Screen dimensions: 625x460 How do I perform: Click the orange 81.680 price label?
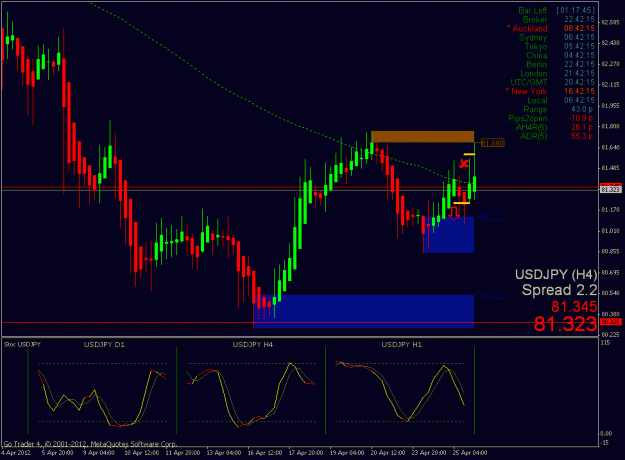(493, 143)
